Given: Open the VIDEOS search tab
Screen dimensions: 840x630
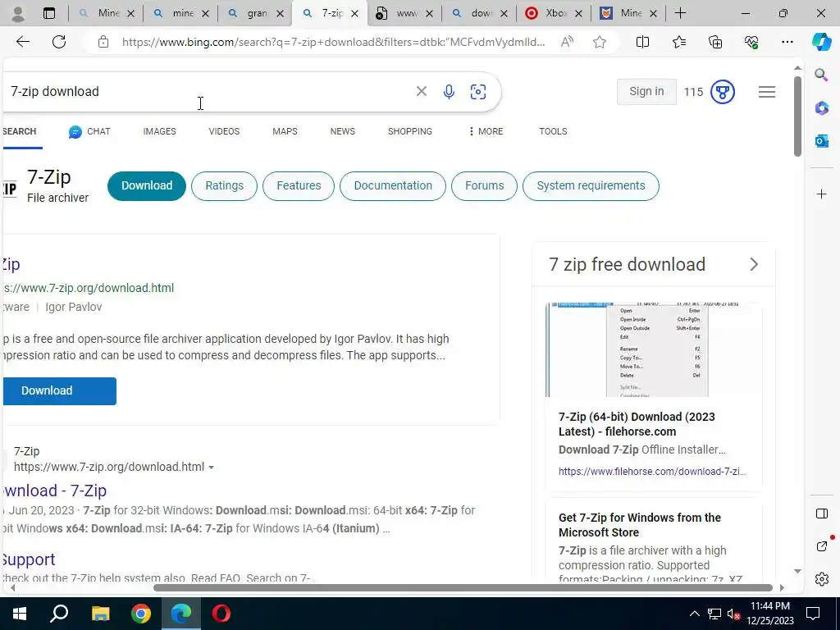Looking at the screenshot, I should [x=224, y=132].
